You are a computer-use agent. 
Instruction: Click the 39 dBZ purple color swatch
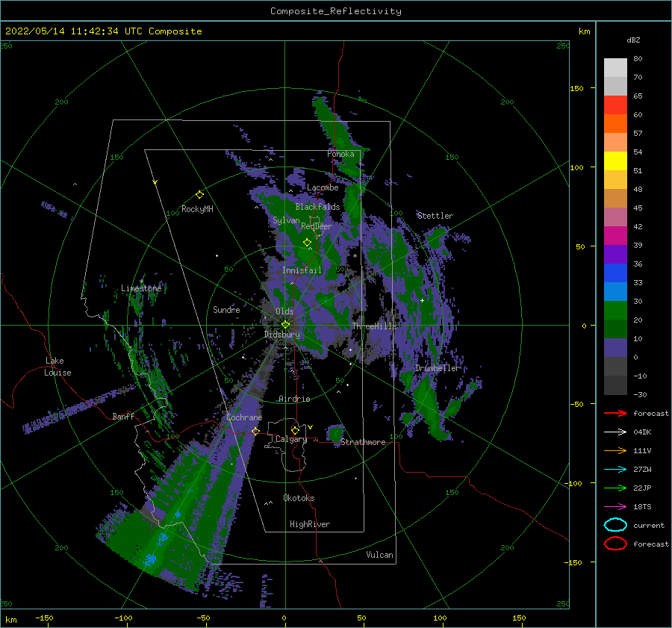click(x=615, y=254)
